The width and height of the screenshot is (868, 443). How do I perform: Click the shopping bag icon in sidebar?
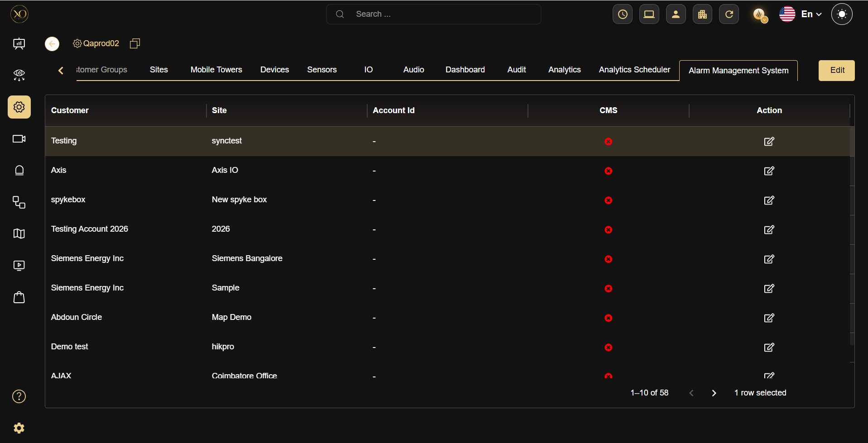click(x=19, y=297)
